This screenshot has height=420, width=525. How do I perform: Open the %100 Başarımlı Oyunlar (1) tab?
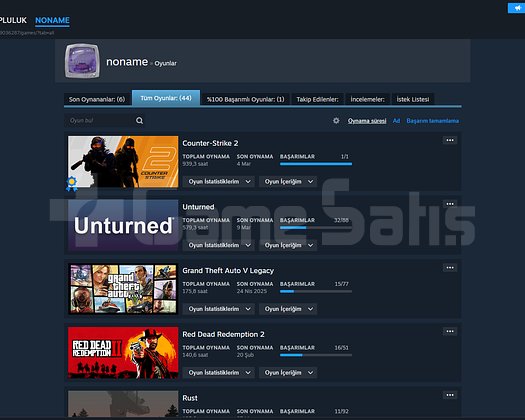tap(245, 99)
